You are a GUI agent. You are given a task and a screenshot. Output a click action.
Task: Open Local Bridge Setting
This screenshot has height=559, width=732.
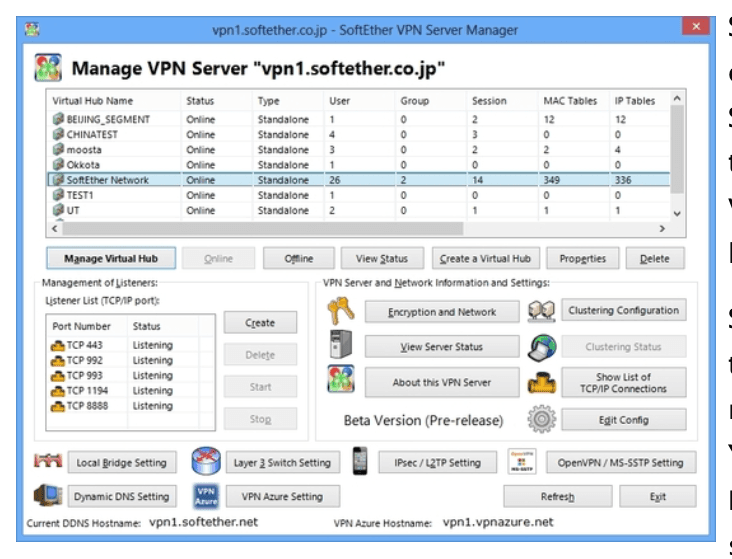pyautogui.click(x=121, y=462)
